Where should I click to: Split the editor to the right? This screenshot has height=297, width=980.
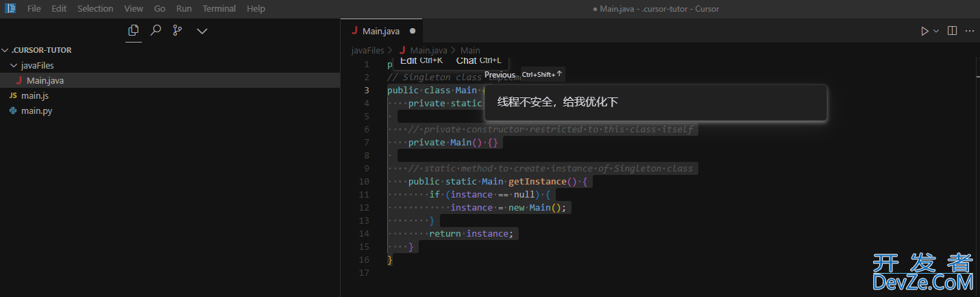pyautogui.click(x=952, y=31)
